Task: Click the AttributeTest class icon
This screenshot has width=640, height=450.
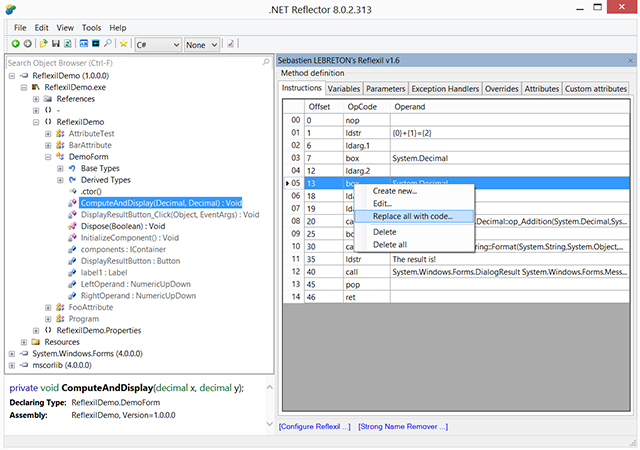Action: (x=60, y=134)
